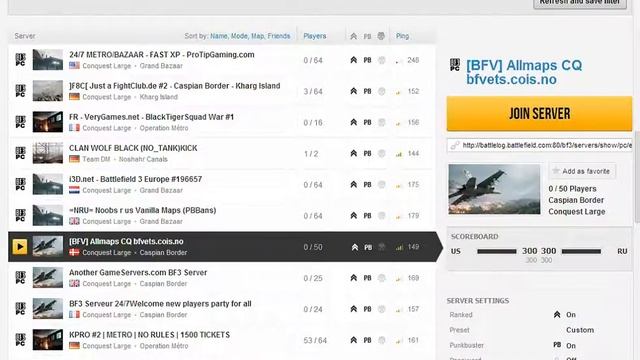The width and height of the screenshot is (640, 360).
Task: Click ranked chevron icon on CLAN WOLF row
Action: [353, 153]
